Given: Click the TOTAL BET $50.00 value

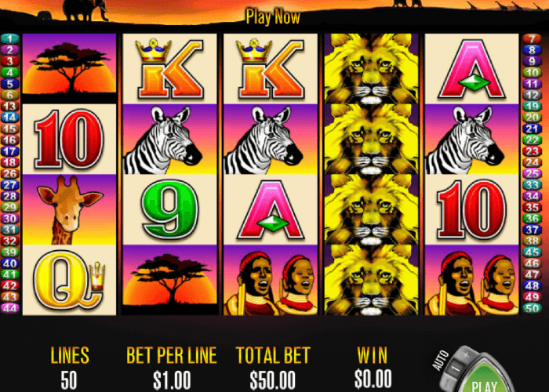Looking at the screenshot, I should point(272,380).
